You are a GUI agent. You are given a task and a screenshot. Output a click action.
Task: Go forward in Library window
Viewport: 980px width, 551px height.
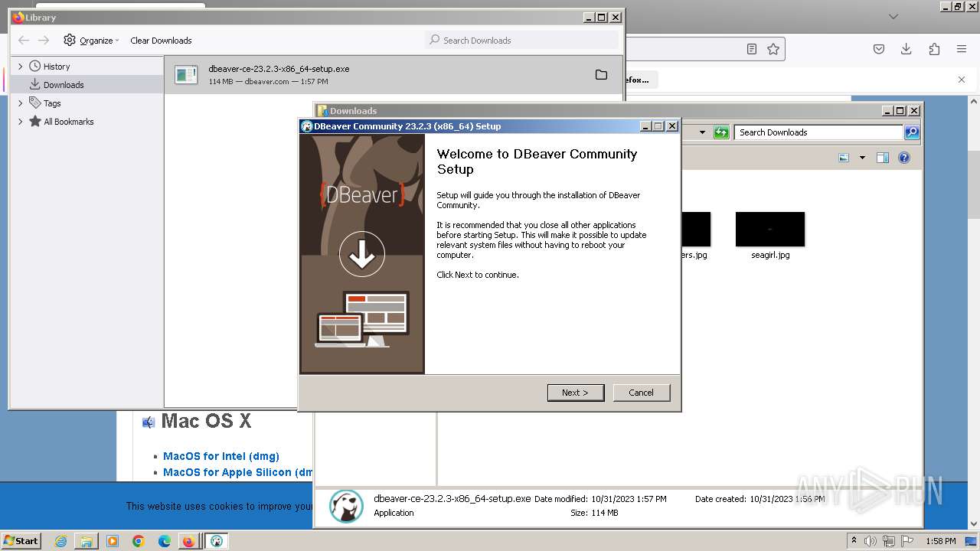click(x=44, y=41)
